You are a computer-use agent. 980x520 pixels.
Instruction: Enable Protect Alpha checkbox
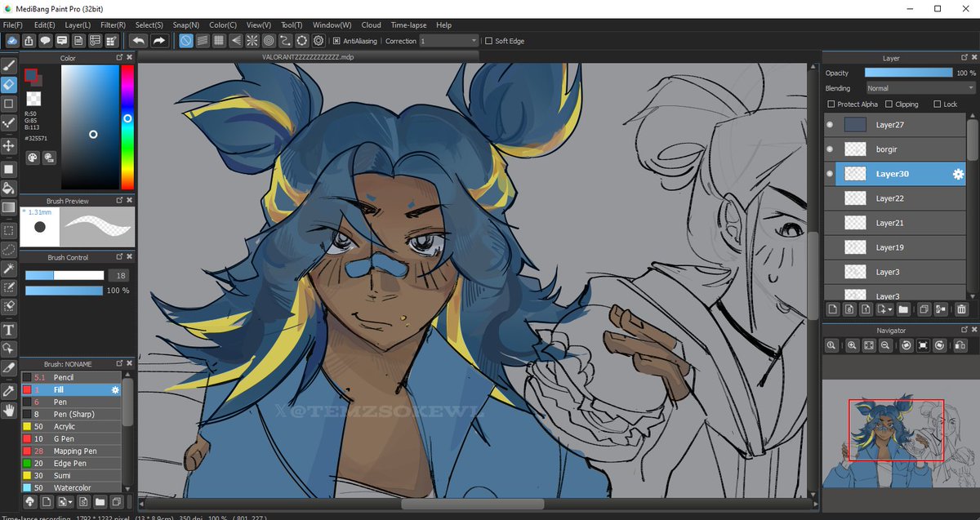pyautogui.click(x=831, y=104)
